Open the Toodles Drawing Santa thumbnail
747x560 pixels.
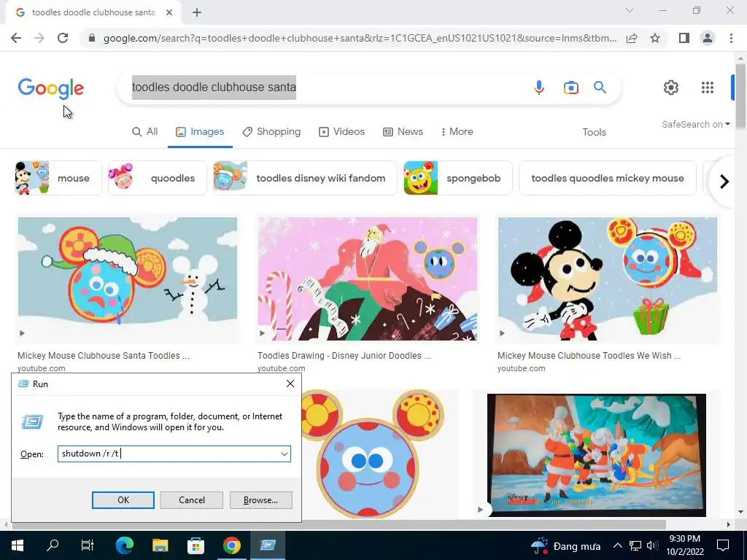tap(368, 279)
